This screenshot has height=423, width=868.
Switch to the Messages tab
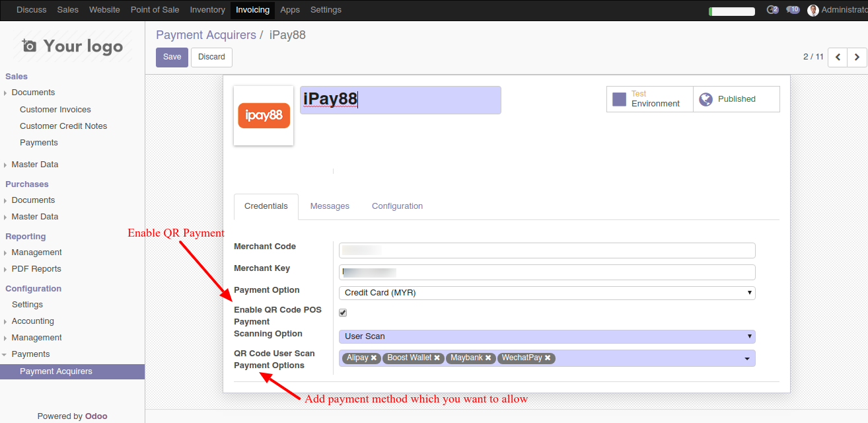(x=330, y=206)
